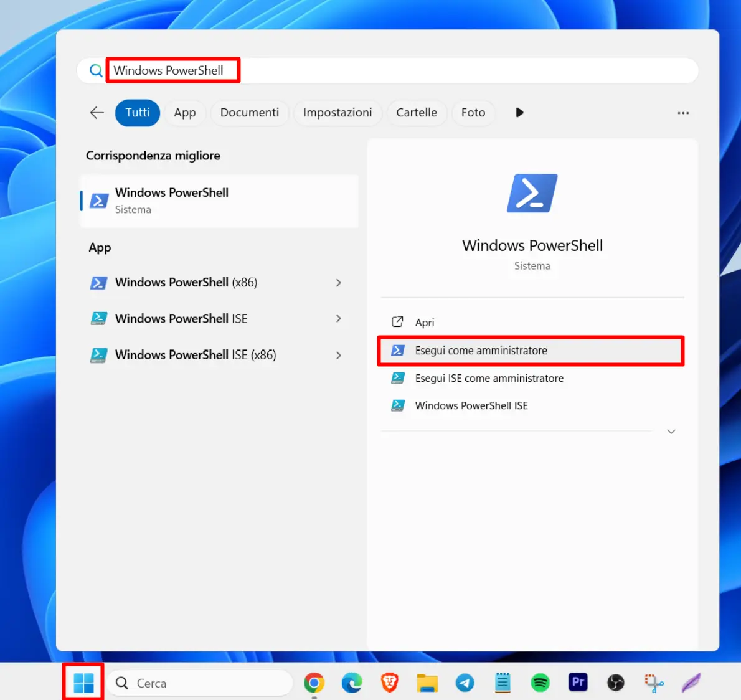Launch Spotify from the taskbar
The width and height of the screenshot is (741, 700).
point(540,683)
